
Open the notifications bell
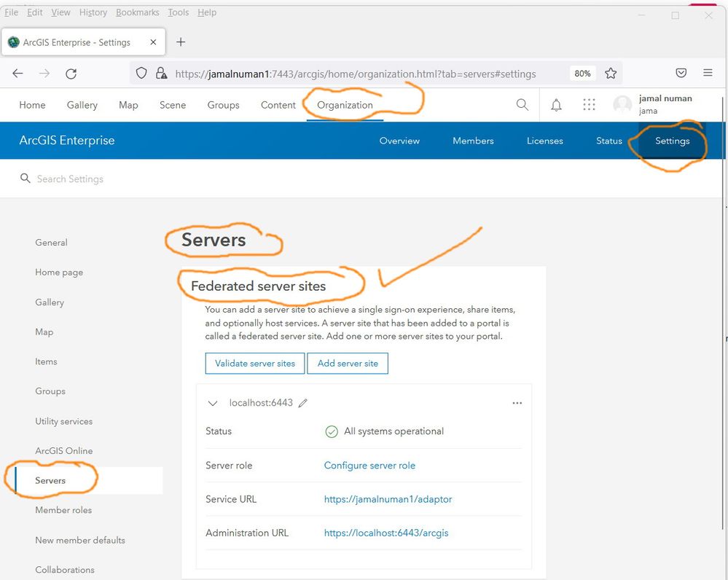pyautogui.click(x=556, y=105)
